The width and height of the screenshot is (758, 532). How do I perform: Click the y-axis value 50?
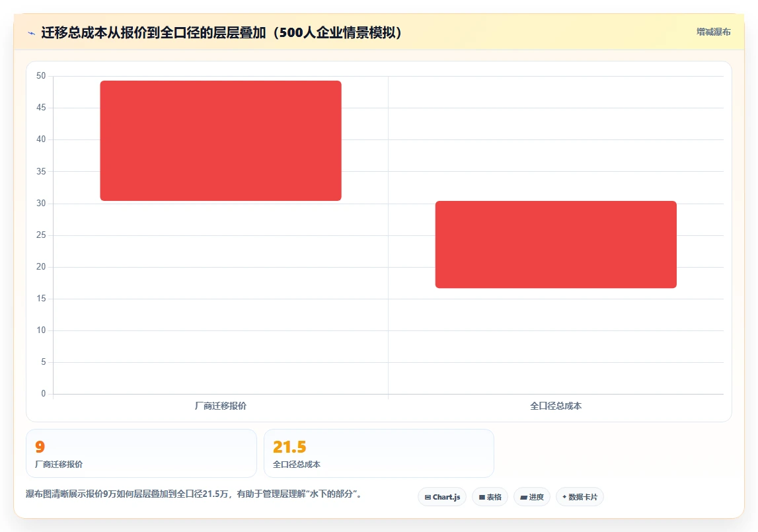[x=41, y=76]
